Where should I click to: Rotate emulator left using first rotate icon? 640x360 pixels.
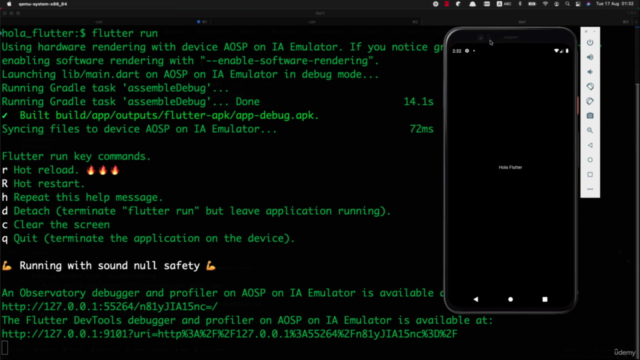click(x=590, y=87)
